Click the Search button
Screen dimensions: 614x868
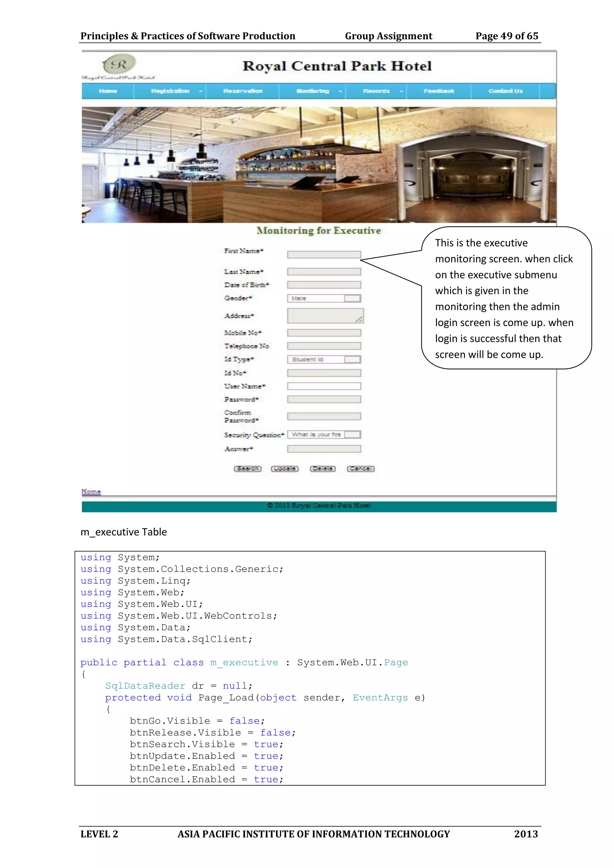click(x=248, y=469)
